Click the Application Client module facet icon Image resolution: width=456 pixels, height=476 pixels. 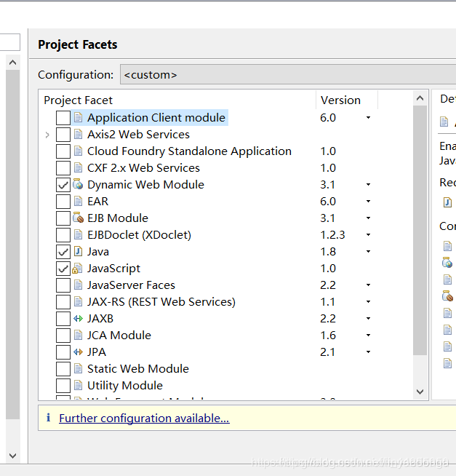(79, 117)
